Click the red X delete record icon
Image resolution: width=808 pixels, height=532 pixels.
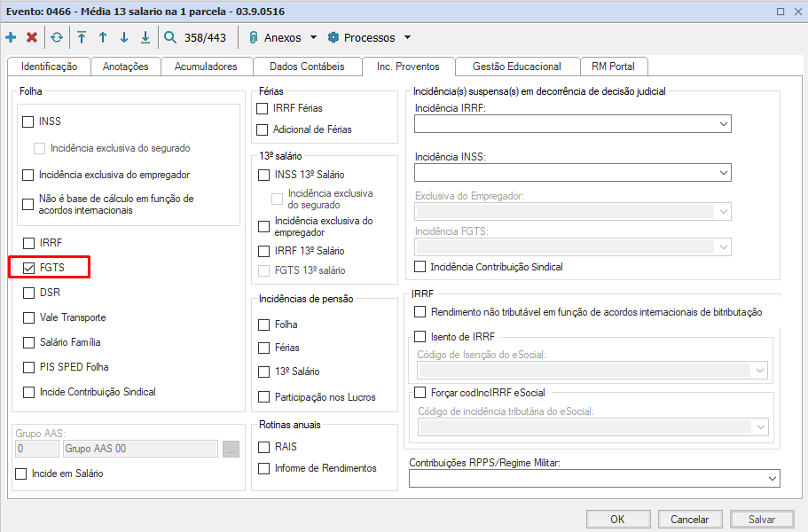(32, 37)
